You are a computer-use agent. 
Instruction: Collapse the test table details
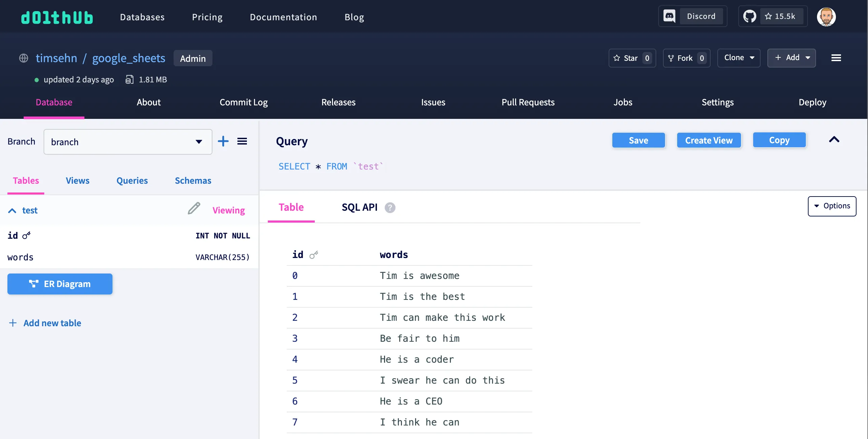click(12, 211)
